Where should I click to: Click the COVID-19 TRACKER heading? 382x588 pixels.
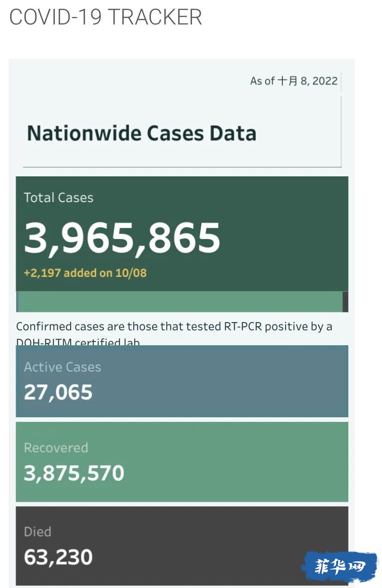point(106,17)
